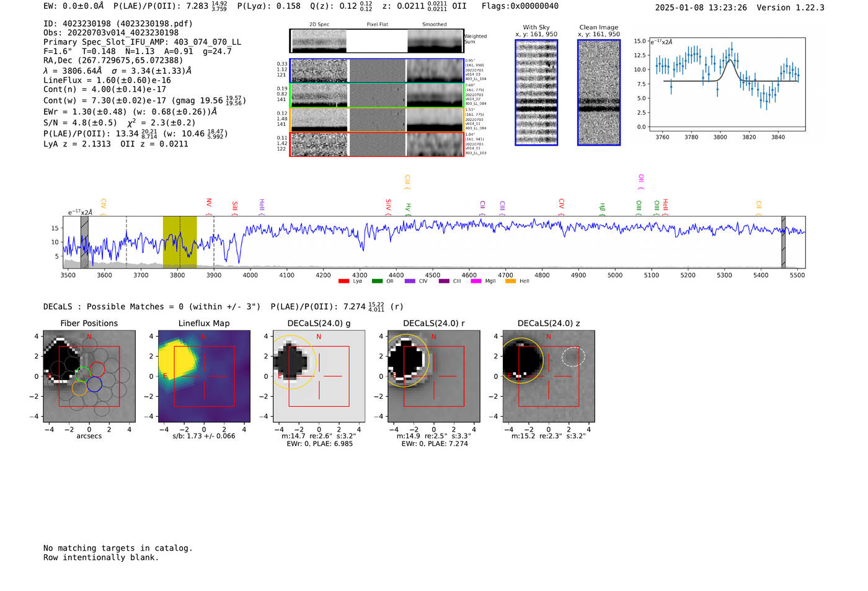The width and height of the screenshot is (868, 591).
Task: Click the red SiIV line marker
Action: point(389,207)
